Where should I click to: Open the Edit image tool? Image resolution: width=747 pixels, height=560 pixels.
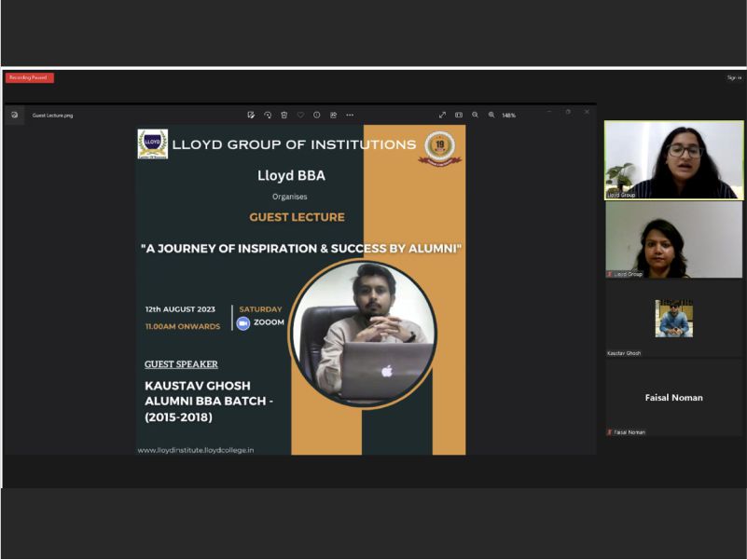click(251, 115)
